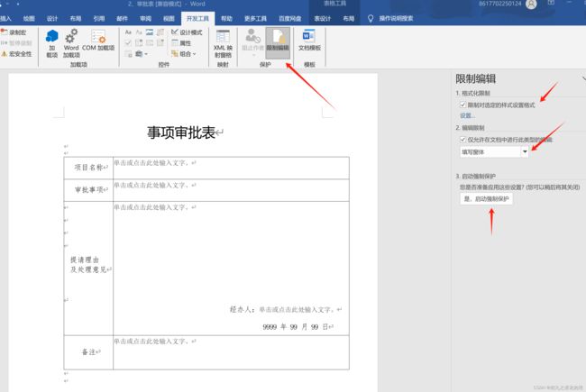Image resolution: width=586 pixels, height=392 pixels.
Task: Open the legacy tools control menu
Action: pos(141,54)
